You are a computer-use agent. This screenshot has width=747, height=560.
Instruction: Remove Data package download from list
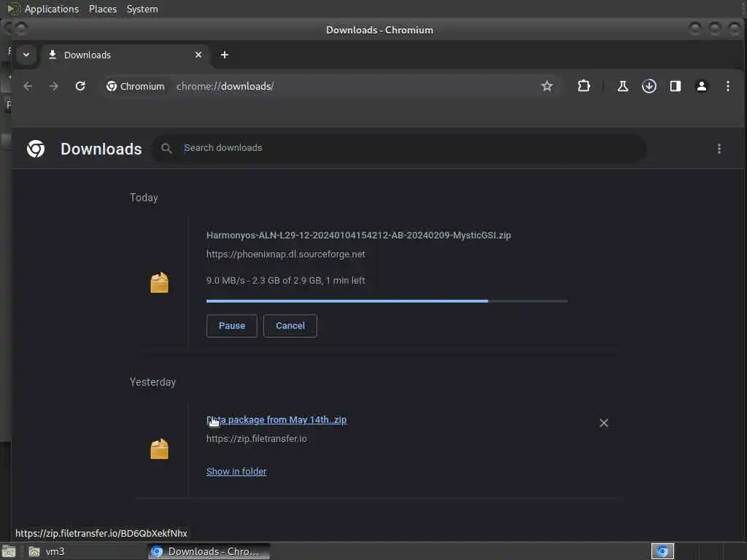point(603,423)
